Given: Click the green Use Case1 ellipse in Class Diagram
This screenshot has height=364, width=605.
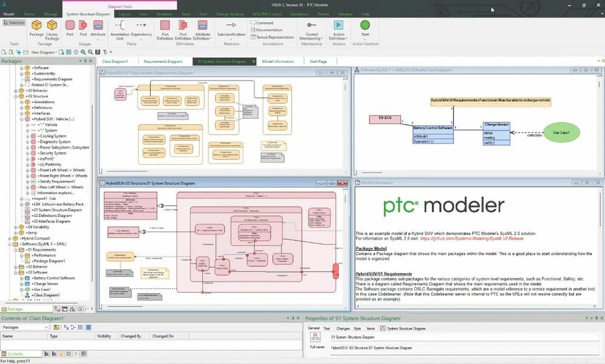Looking at the screenshot, I should [x=561, y=133].
